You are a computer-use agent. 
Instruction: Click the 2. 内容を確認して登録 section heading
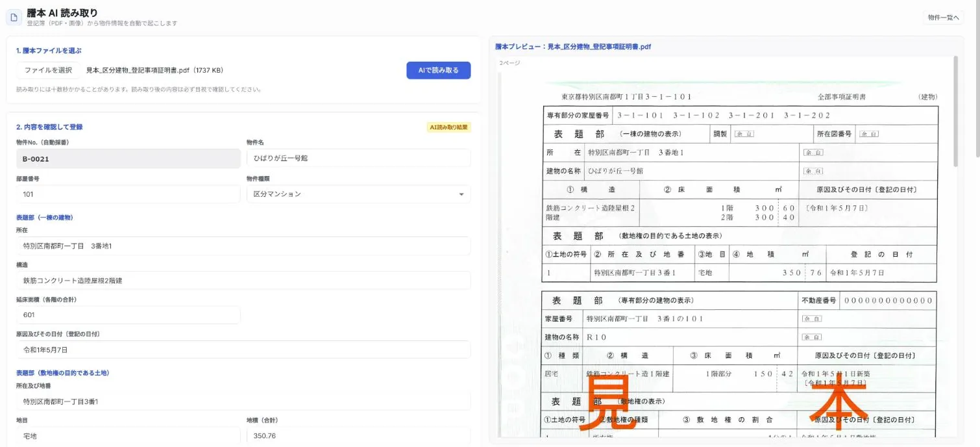(x=49, y=127)
